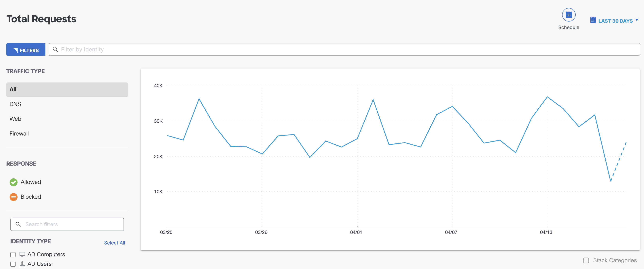
Task: Click the Filter by Identity search icon
Action: coord(56,49)
